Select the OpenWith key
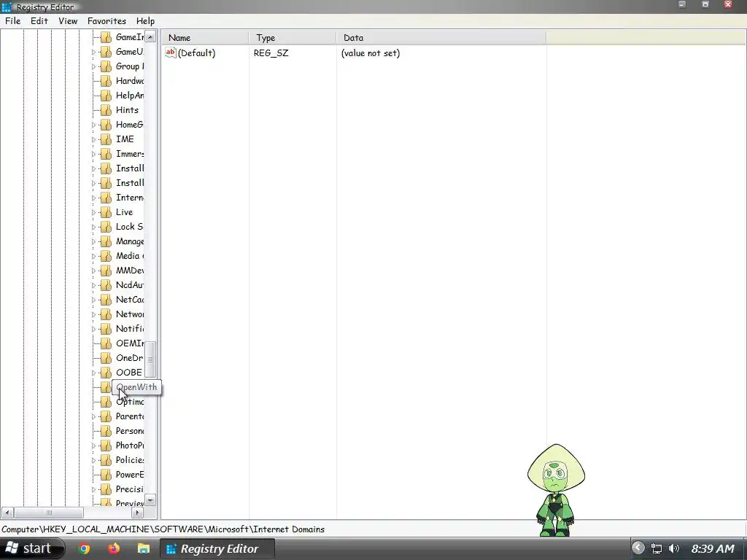 (136, 387)
